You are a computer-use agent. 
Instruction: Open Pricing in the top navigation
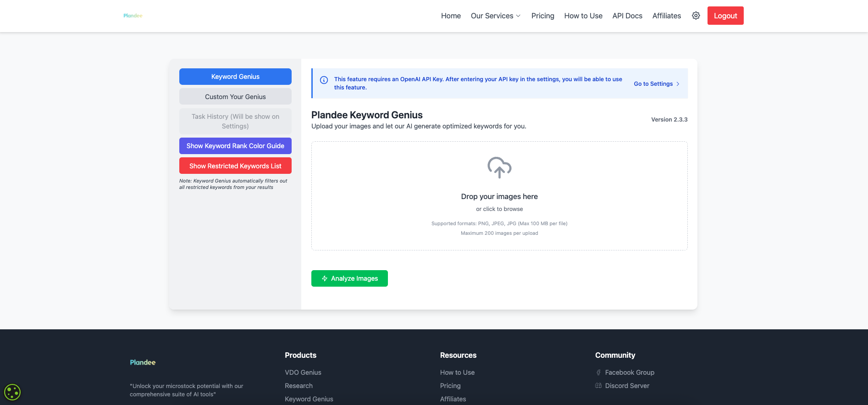click(x=542, y=16)
